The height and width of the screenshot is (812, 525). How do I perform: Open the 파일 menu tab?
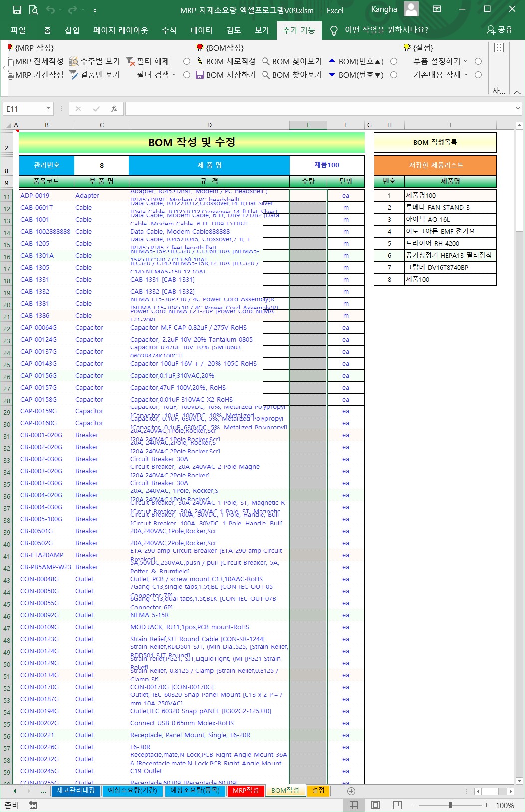tap(18, 30)
